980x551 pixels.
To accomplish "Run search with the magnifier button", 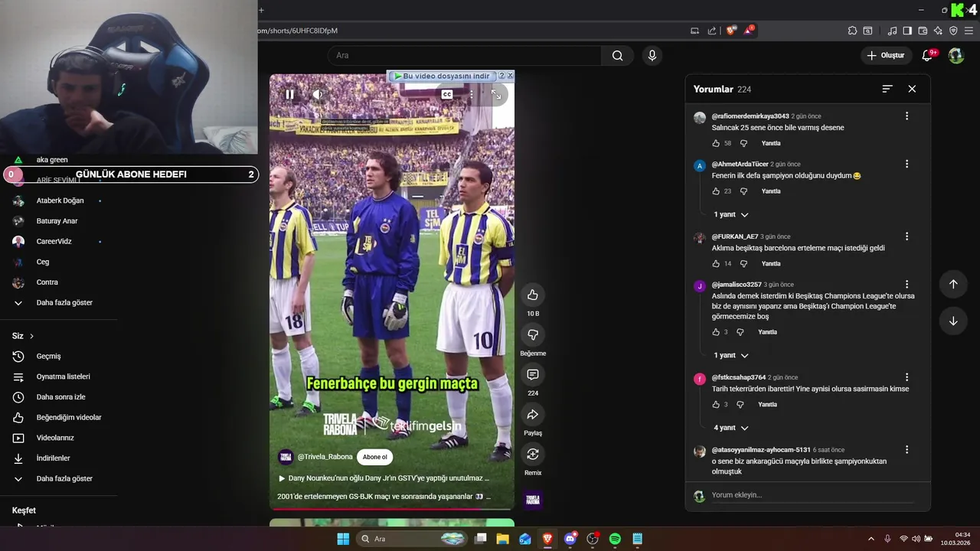I will [x=618, y=55].
